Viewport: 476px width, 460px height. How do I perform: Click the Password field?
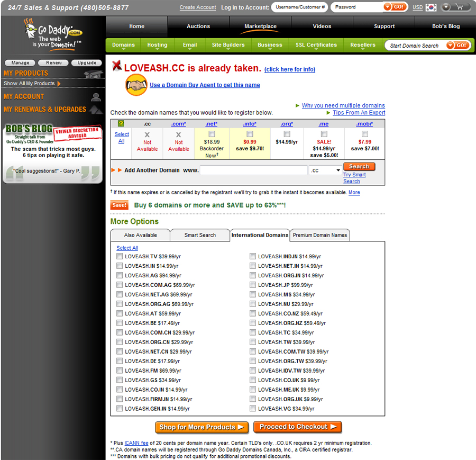pyautogui.click(x=357, y=7)
